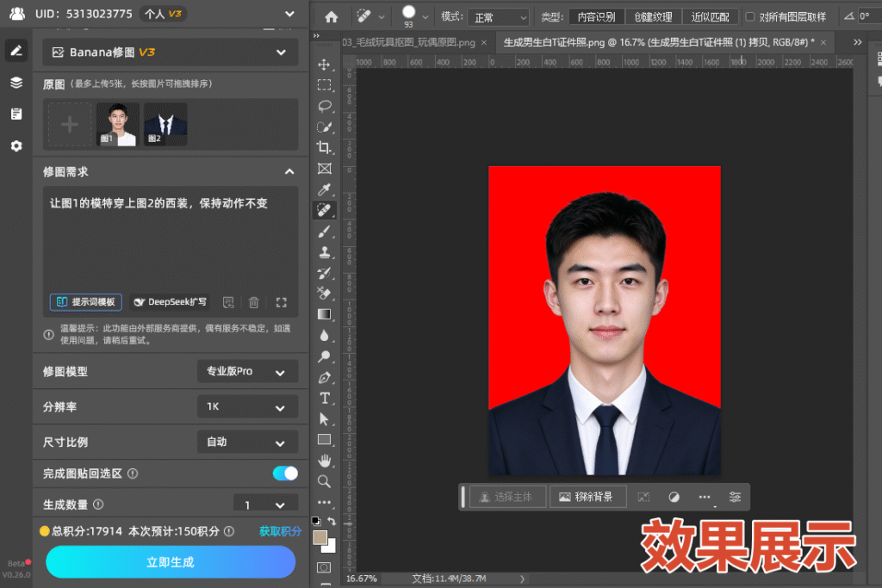
Task: Select the 图1 portrait thumbnail
Action: click(x=117, y=124)
